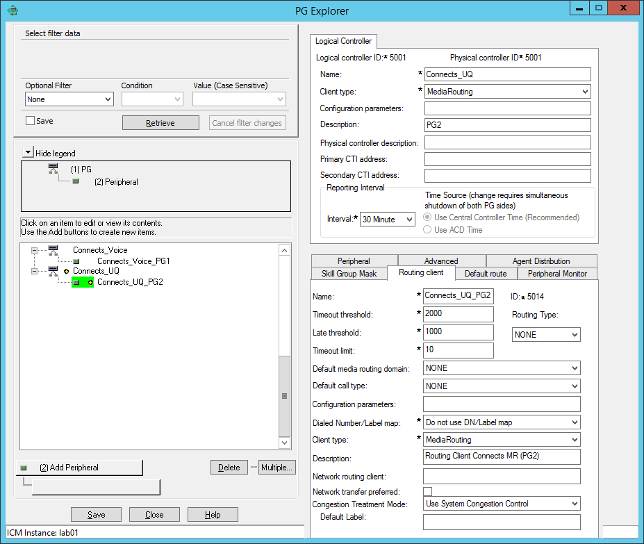Viewport: 644px width, 544px height.
Task: Click the Physical controller description field
Action: pyautogui.click(x=507, y=142)
